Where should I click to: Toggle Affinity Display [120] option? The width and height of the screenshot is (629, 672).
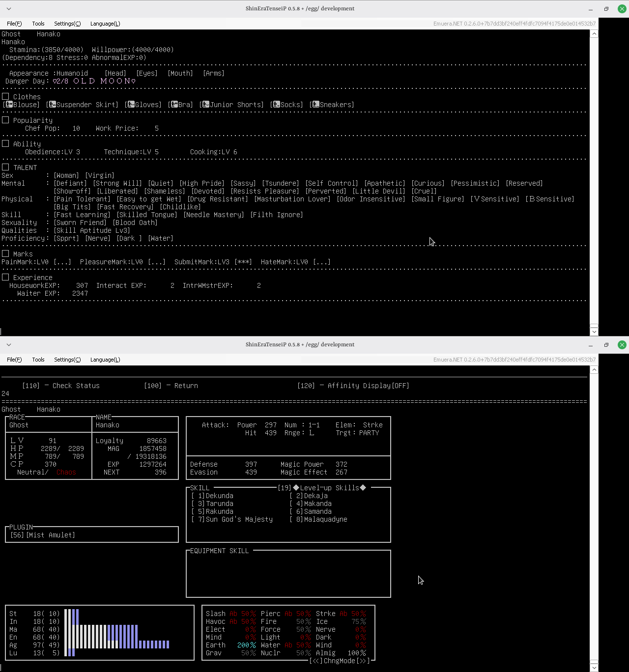coord(353,386)
